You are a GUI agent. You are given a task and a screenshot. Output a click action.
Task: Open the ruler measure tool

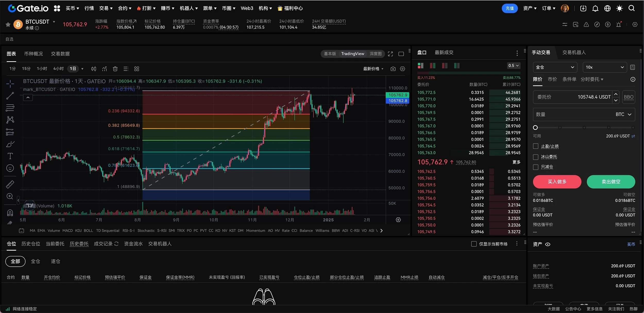10,184
